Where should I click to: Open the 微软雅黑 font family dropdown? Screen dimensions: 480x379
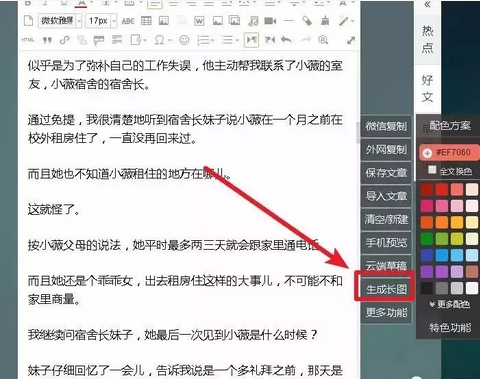click(60, 21)
